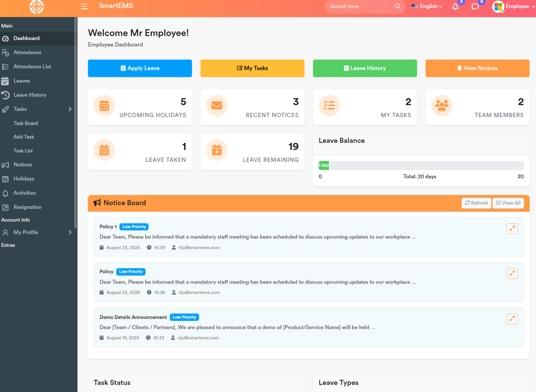
Task: Click Refresh on Notice Board
Action: coord(476,203)
